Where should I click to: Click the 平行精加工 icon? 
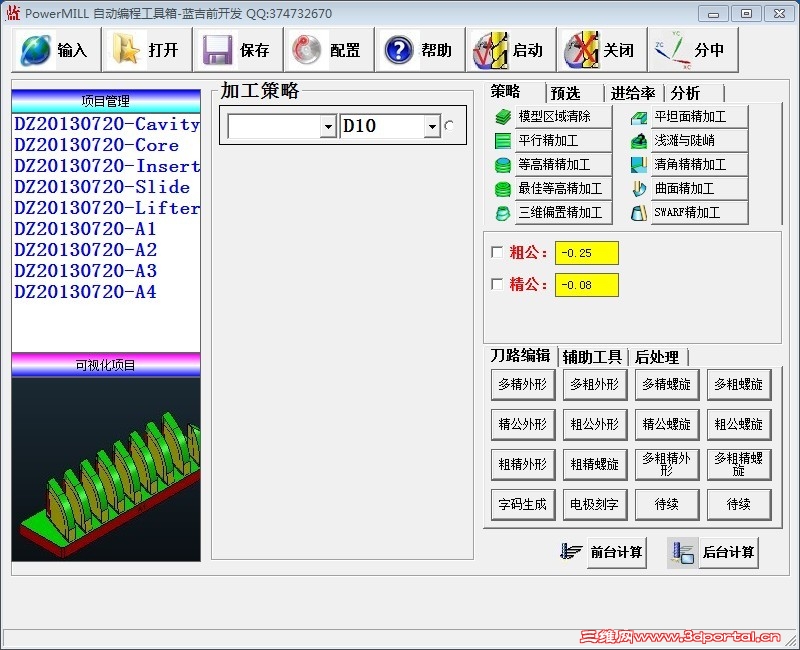pos(503,141)
